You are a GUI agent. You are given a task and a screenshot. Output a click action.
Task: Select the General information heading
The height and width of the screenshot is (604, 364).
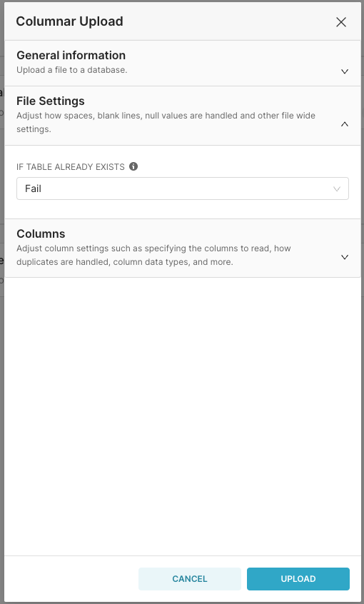pos(71,55)
